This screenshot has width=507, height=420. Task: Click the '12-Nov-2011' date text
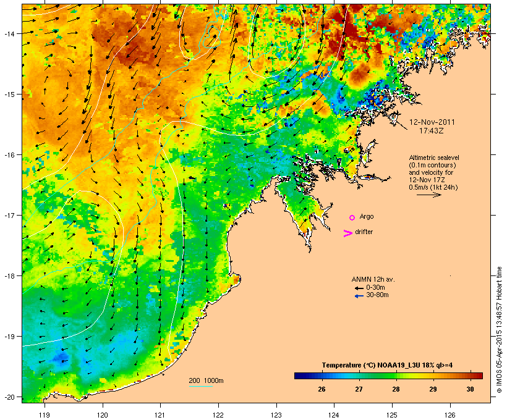tap(432, 122)
